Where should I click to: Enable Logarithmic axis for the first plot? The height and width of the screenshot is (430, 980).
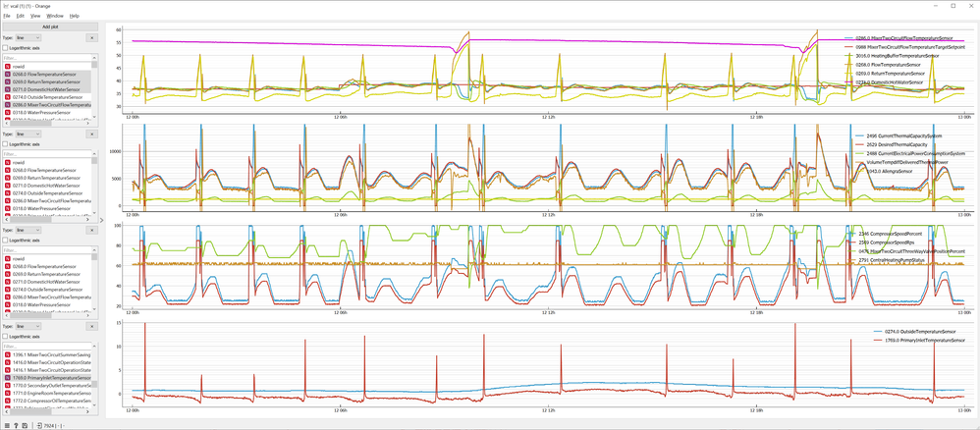pos(6,47)
